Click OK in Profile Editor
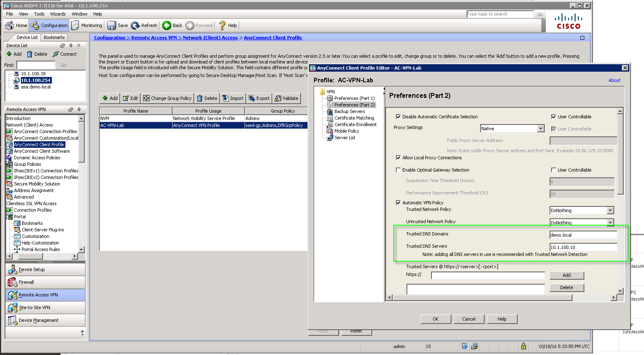 (435, 319)
